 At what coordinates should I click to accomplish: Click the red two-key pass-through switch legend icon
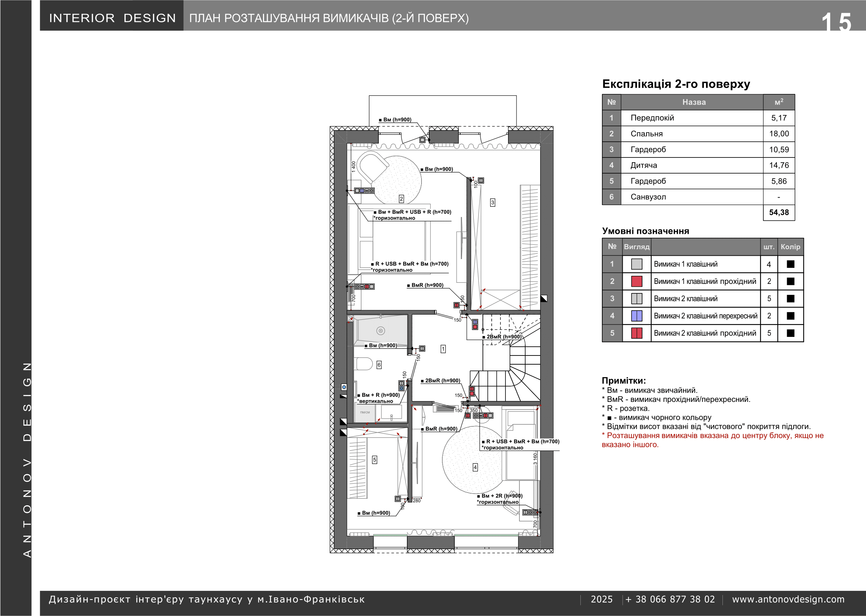[x=637, y=333]
